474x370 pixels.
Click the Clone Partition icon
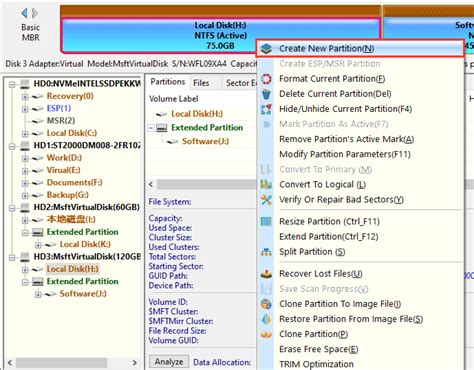266,334
